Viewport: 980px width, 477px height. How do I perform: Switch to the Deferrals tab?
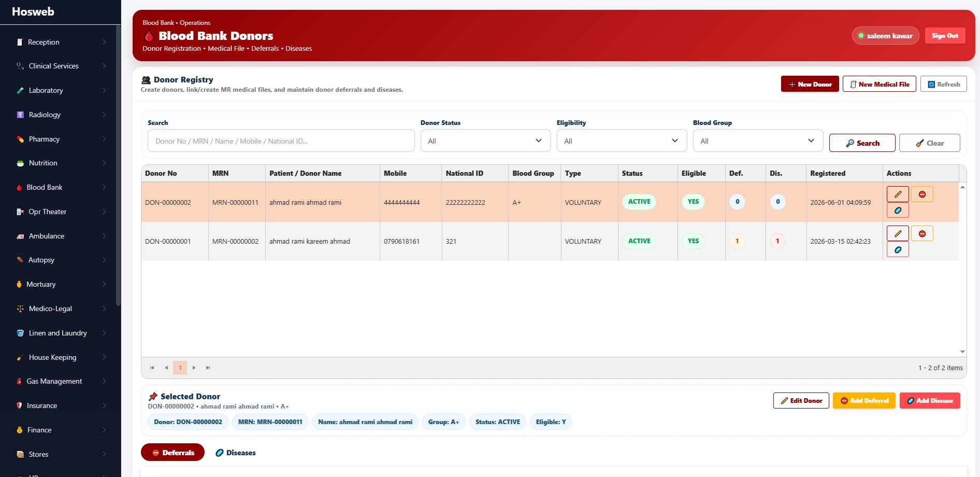click(x=172, y=453)
